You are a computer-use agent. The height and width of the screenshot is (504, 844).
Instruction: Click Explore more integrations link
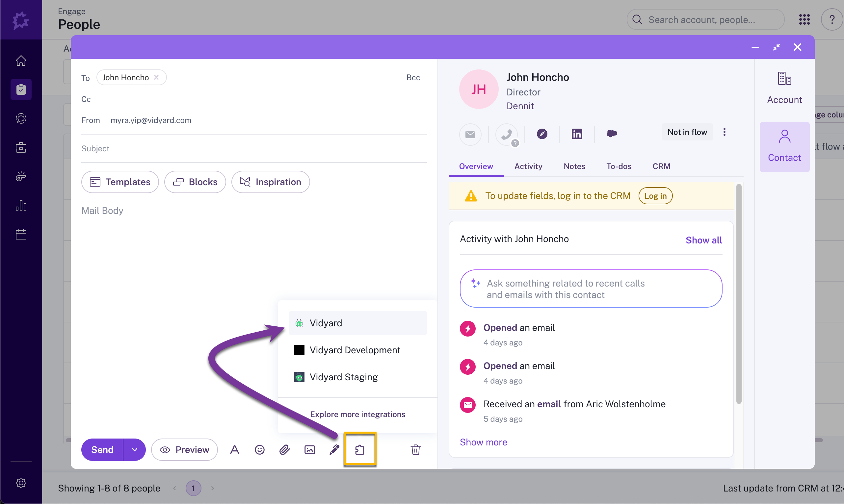(357, 414)
